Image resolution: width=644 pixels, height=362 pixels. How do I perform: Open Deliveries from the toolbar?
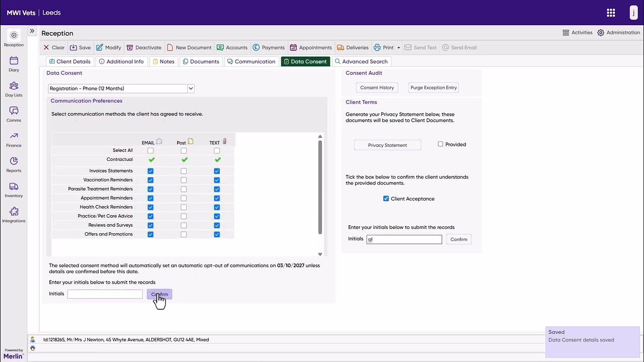[353, 48]
